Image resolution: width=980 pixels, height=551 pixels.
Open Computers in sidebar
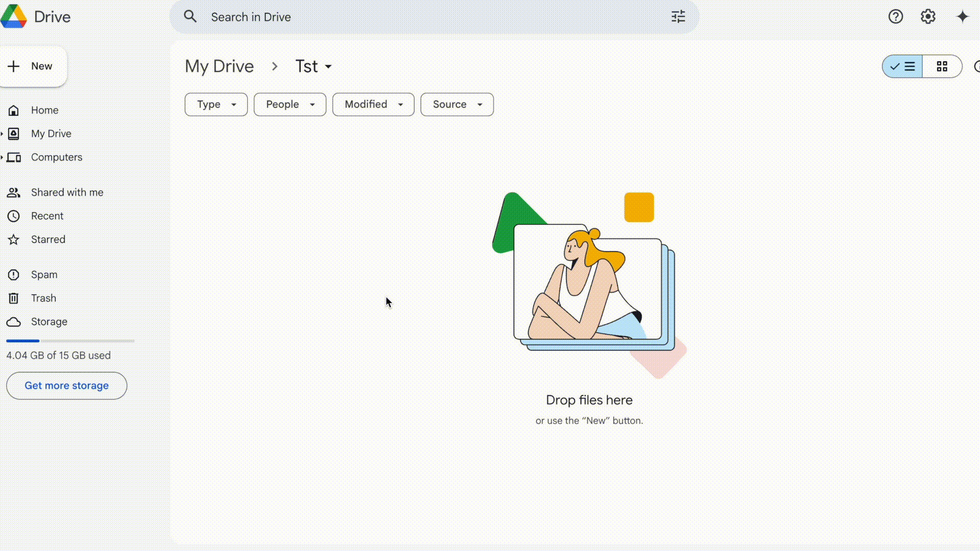tap(56, 157)
